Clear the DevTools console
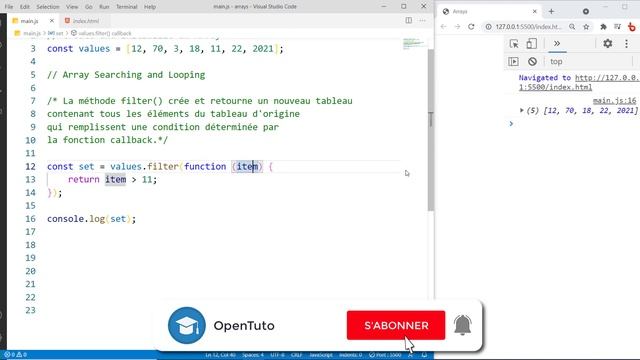 532,62
